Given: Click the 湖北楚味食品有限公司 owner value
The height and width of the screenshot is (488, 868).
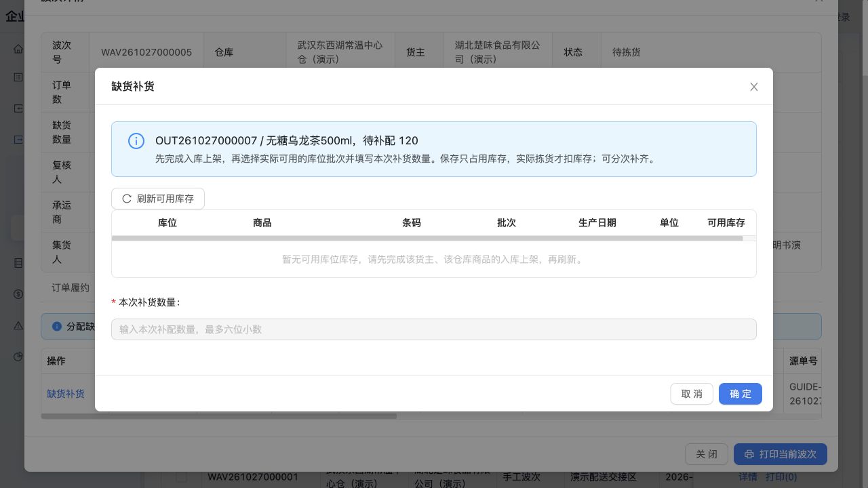Looking at the screenshot, I should pyautogui.click(x=498, y=52).
